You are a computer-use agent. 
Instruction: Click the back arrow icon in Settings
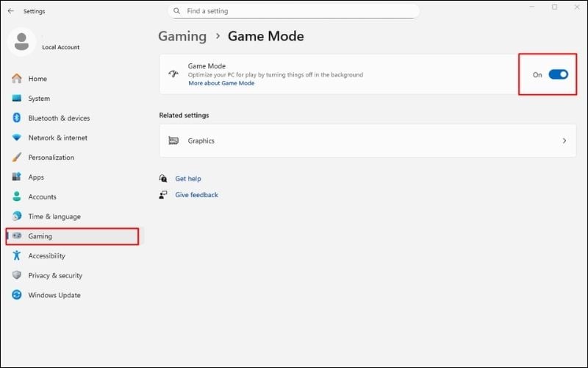[x=10, y=11]
